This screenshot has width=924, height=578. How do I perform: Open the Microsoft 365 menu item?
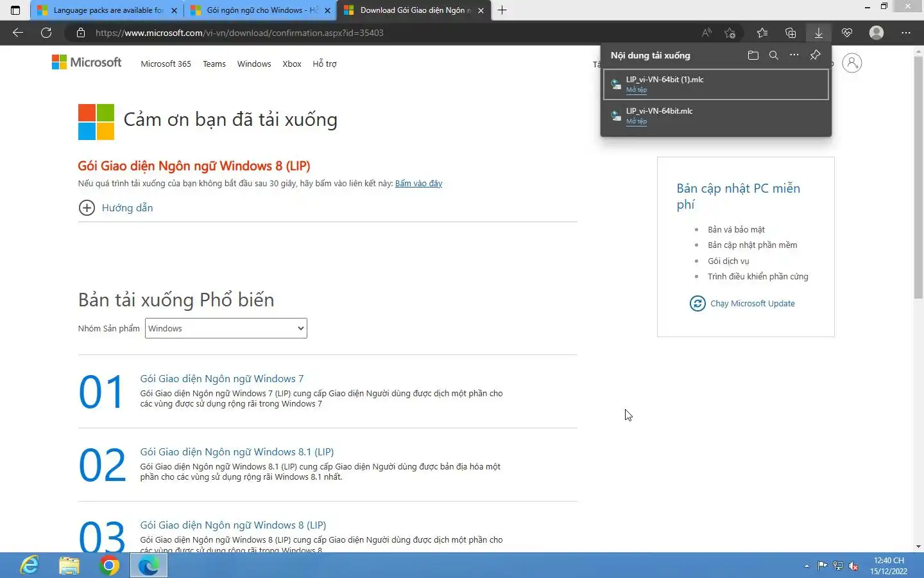coord(166,64)
